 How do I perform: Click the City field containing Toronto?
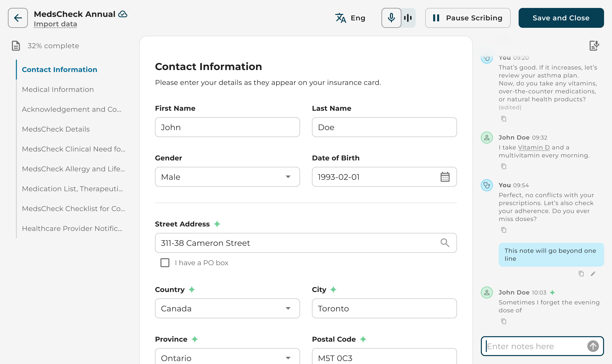point(384,308)
